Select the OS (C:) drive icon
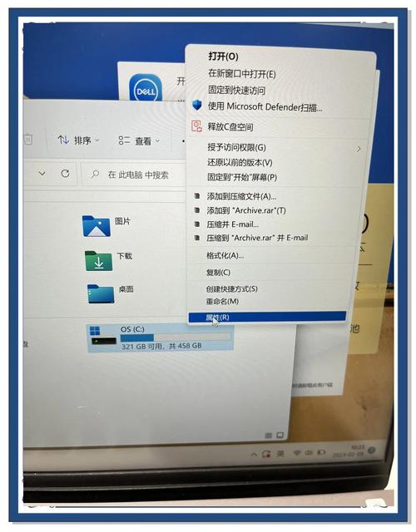Viewport: 416px width, 532px height. coord(103,336)
